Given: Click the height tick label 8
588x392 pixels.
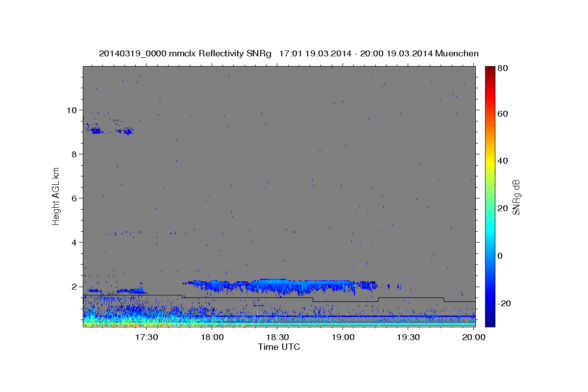Looking at the screenshot, I should (75, 154).
